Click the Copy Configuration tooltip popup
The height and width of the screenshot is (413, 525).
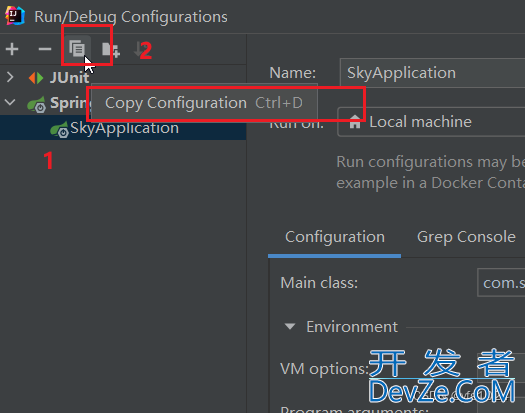click(204, 103)
